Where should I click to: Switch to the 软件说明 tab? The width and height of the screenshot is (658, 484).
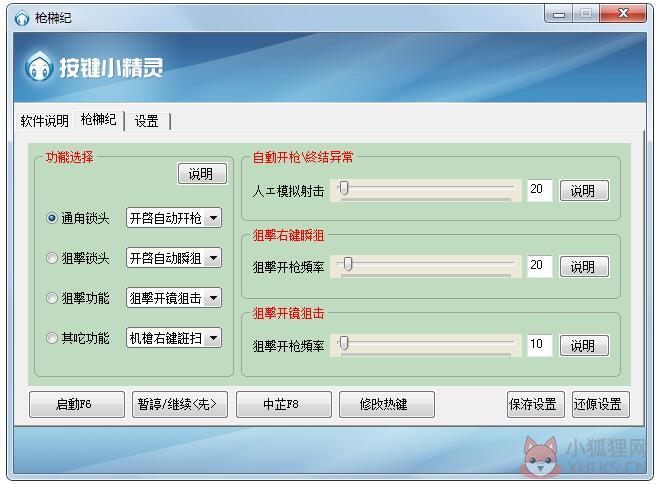44,121
